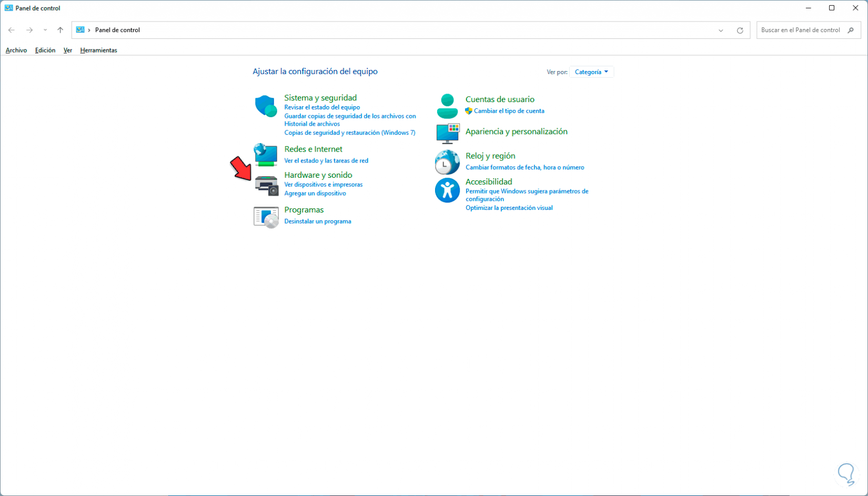Open Accesibilidad category link
This screenshot has width=868, height=496.
(489, 182)
